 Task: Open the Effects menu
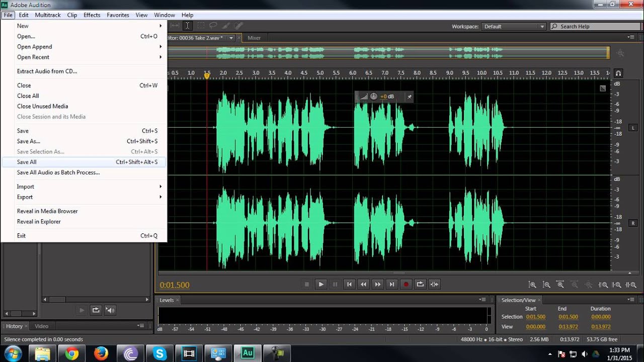[92, 15]
